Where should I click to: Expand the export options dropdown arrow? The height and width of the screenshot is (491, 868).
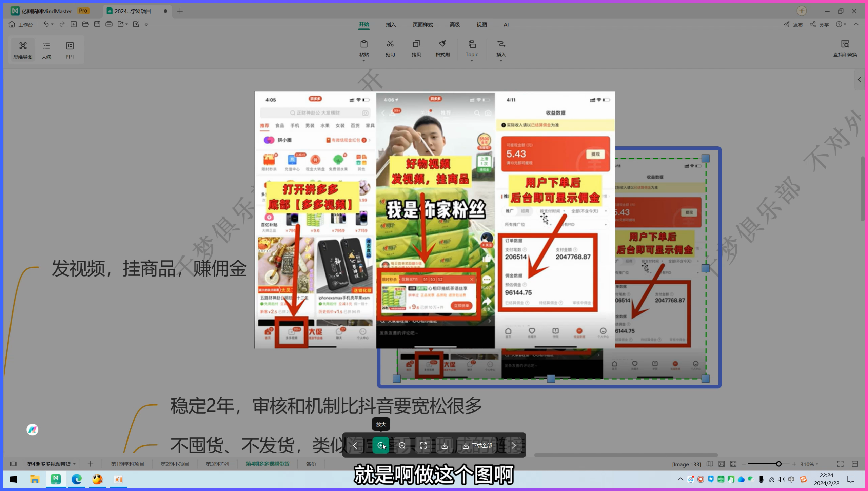point(127,24)
